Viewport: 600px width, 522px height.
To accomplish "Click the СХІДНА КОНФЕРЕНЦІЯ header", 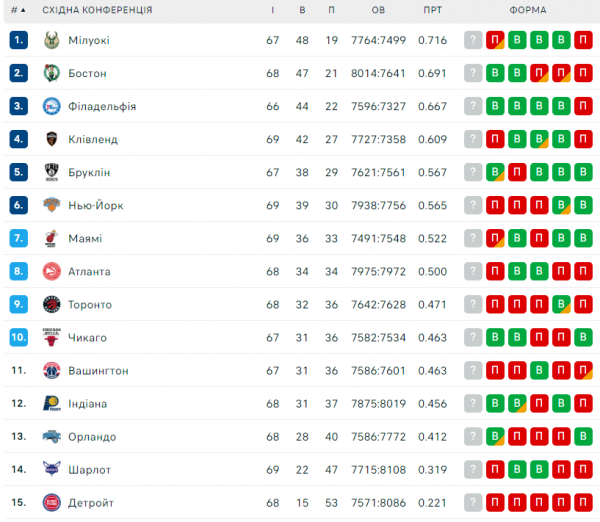I will pyautogui.click(x=97, y=10).
